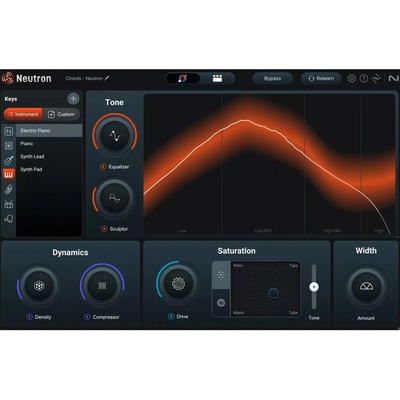
Task: Click Tape corner of saturation pad
Action: click(293, 266)
